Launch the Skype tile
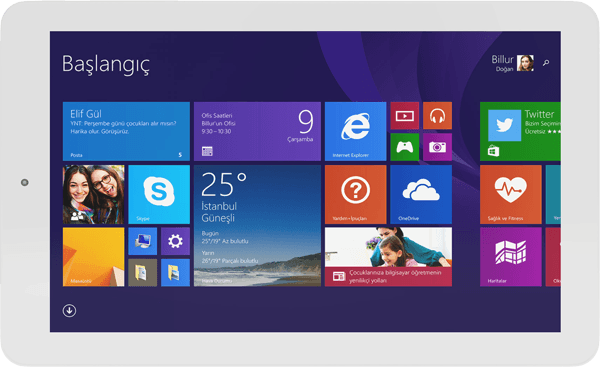 [x=159, y=194]
